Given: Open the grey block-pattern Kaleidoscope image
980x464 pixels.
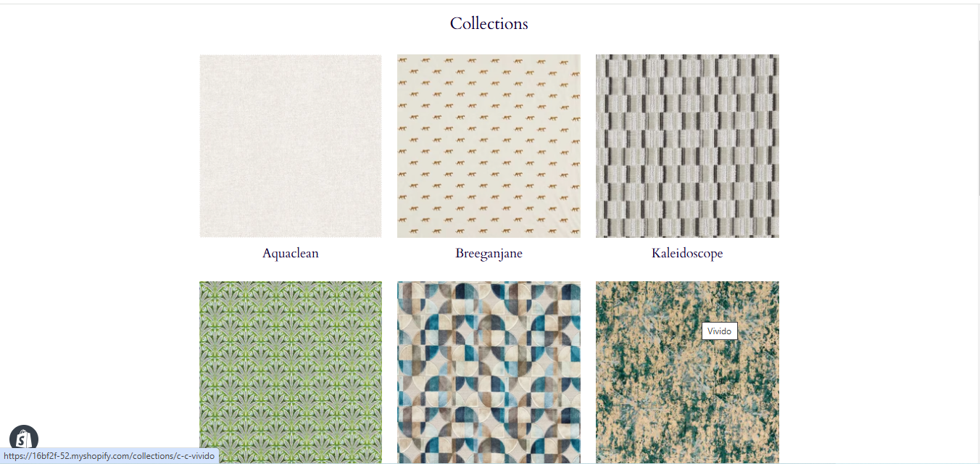Looking at the screenshot, I should [x=687, y=146].
